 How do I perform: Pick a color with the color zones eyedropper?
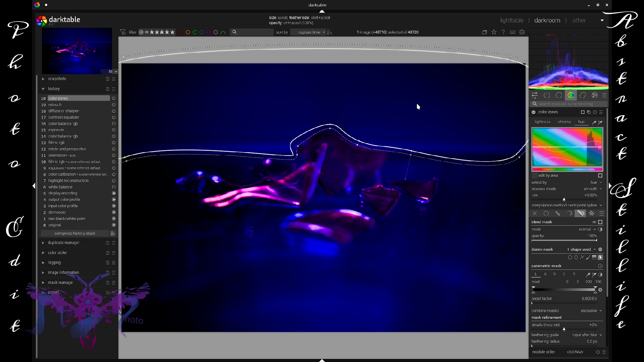pos(594,122)
